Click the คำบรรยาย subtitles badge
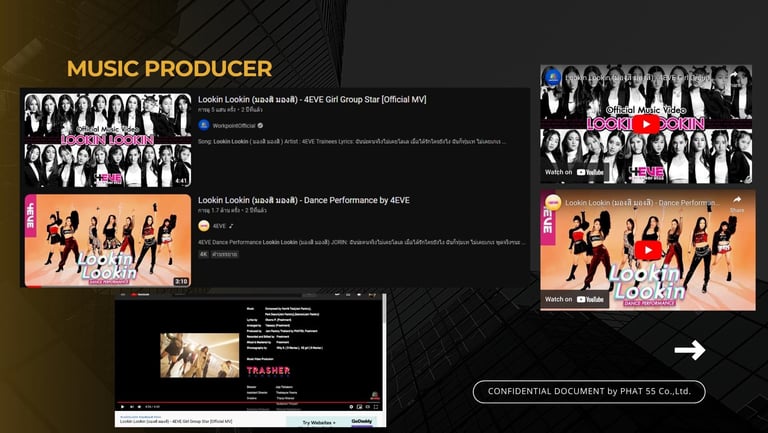Viewport: 768px width, 433px height. [225, 254]
